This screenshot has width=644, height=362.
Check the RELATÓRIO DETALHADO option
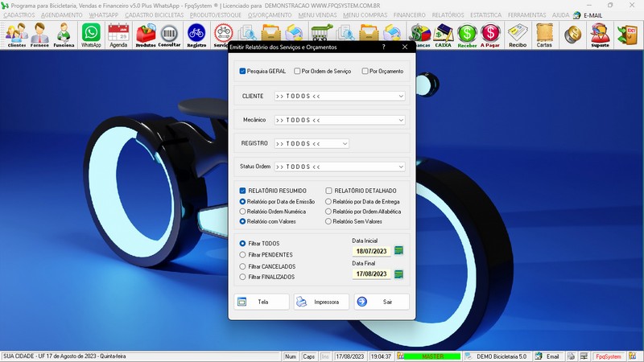328,191
